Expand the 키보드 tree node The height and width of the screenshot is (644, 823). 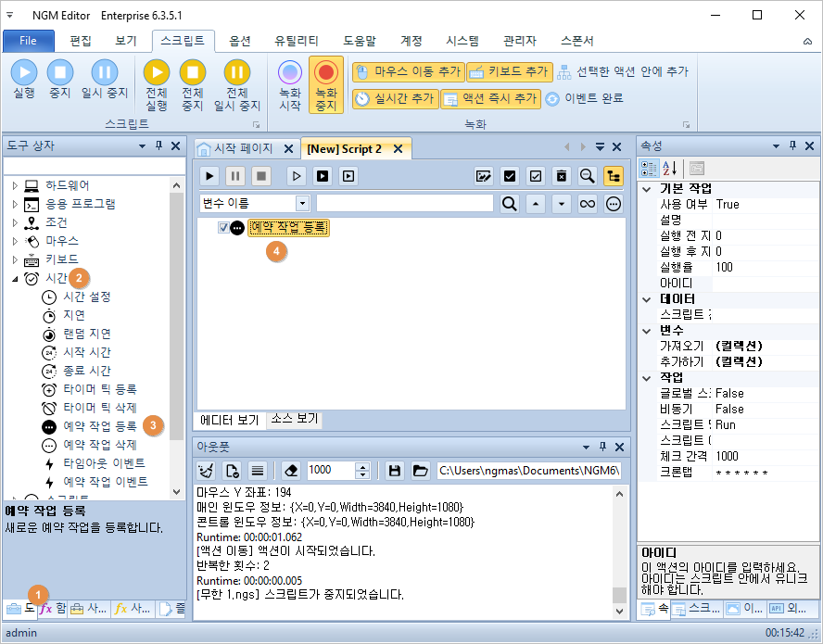coord(15,259)
